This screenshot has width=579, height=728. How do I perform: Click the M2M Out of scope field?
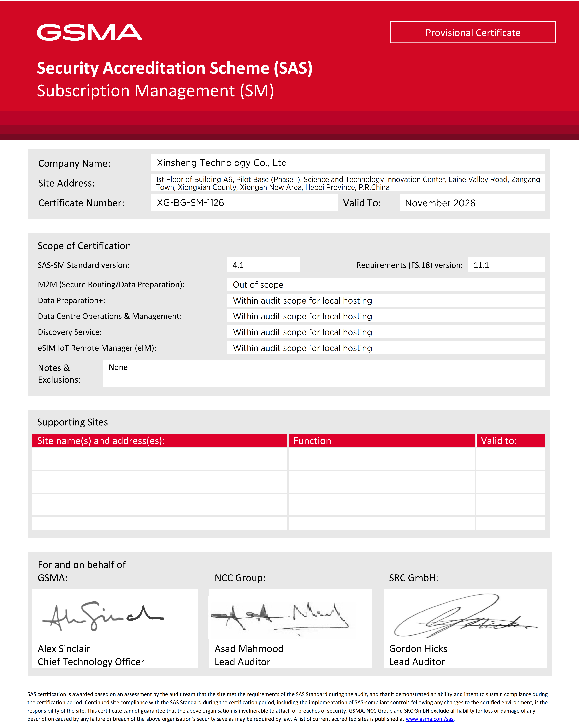[386, 284]
